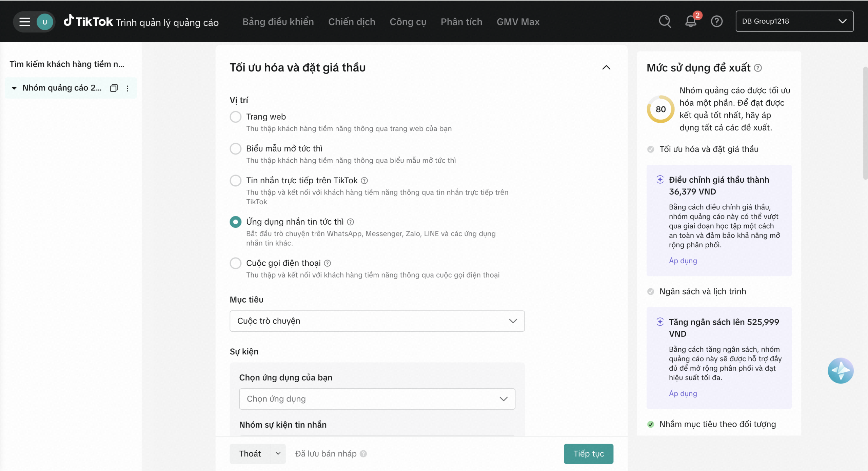The width and height of the screenshot is (868, 471).
Task: Open the Mục tiêu Cuộc trò chuyện dropdown
Action: click(x=377, y=321)
